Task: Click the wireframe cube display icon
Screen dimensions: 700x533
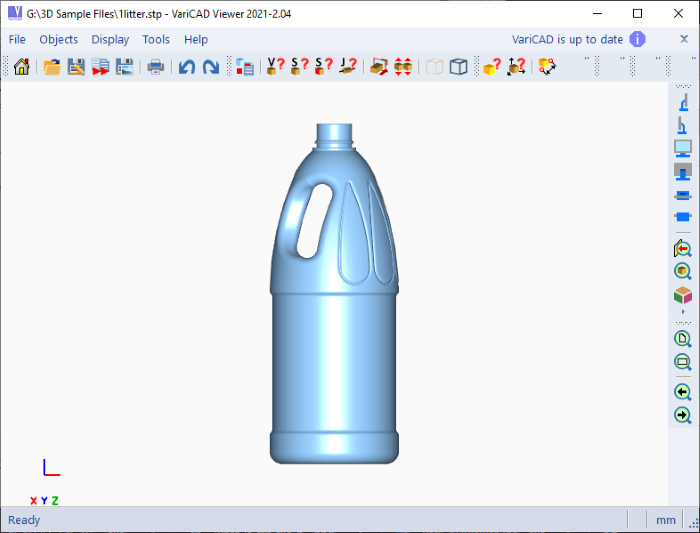Action: coord(434,67)
